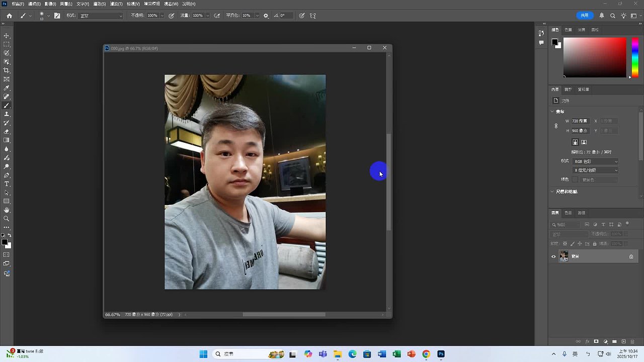Click the create new layer icon
644x362 pixels.
click(x=624, y=341)
